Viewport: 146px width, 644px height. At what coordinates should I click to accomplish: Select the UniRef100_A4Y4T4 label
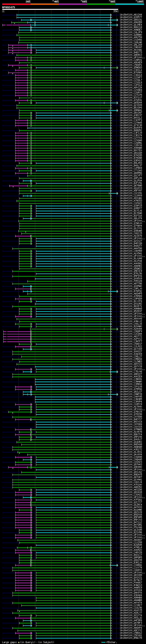click(x=131, y=602)
